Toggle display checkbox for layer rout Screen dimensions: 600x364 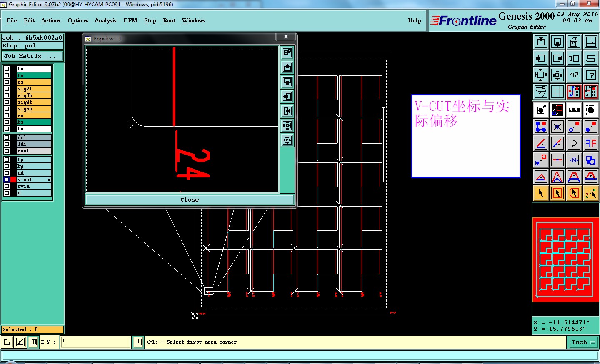(7, 151)
